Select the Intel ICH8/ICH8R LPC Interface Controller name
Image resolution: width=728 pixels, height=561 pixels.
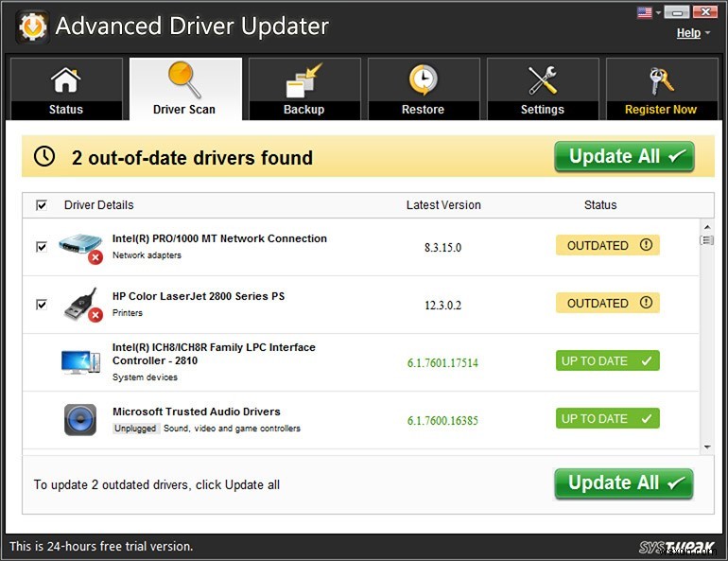pyautogui.click(x=214, y=354)
